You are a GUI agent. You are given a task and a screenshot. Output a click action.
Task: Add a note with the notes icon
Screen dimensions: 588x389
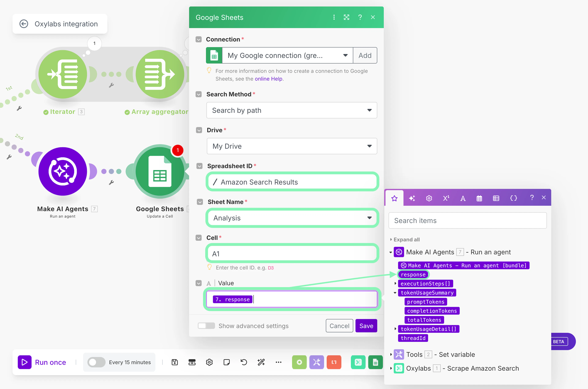pyautogui.click(x=226, y=362)
